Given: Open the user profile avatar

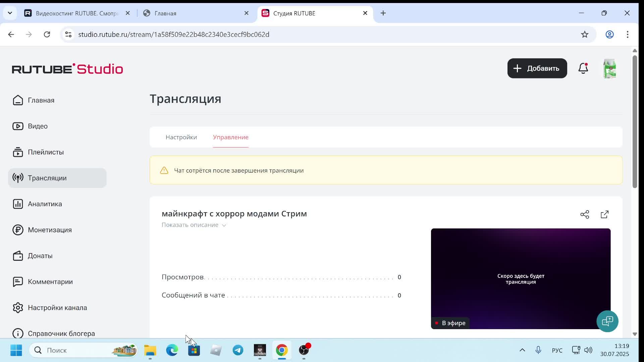Looking at the screenshot, I should (609, 68).
